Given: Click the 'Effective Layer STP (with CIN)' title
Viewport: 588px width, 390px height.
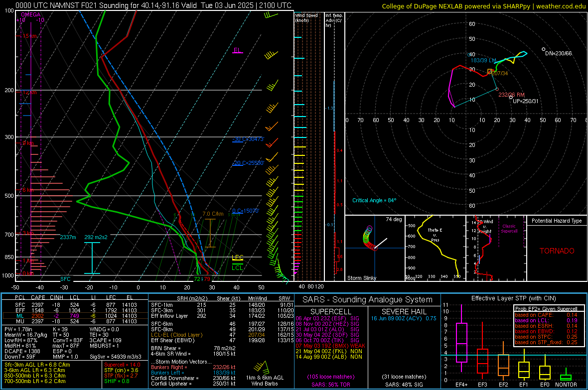Looking at the screenshot, I should (x=513, y=298).
